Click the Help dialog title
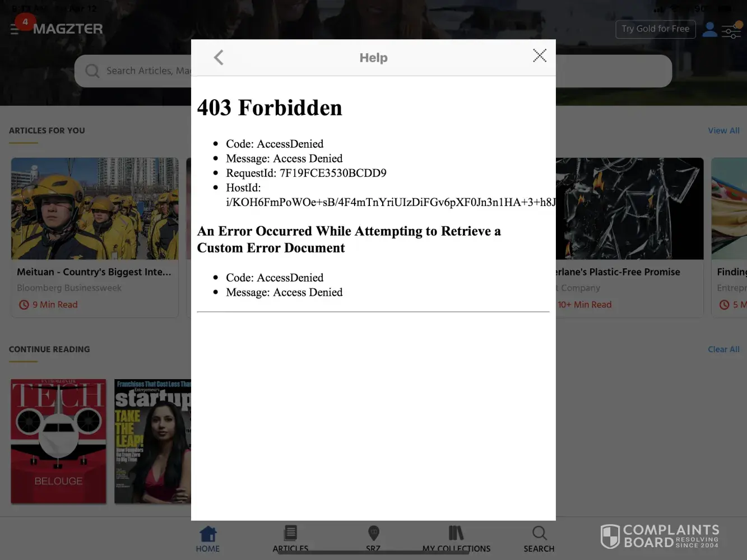The image size is (747, 560). (373, 58)
